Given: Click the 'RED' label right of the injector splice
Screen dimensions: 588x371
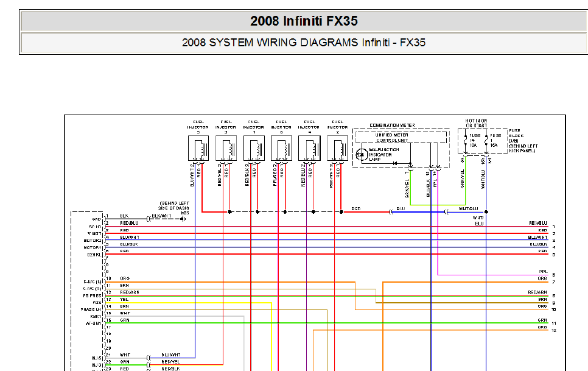Looking at the screenshot, I should 356,208.
